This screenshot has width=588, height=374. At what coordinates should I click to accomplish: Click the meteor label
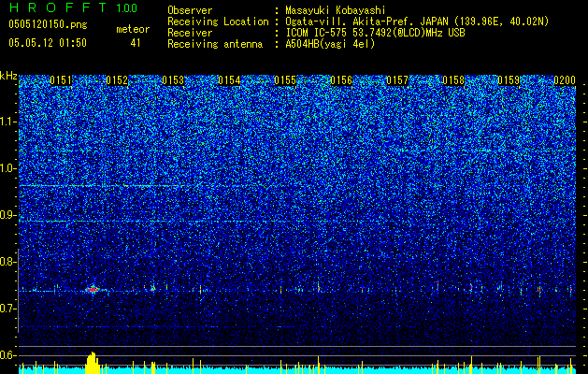click(133, 29)
